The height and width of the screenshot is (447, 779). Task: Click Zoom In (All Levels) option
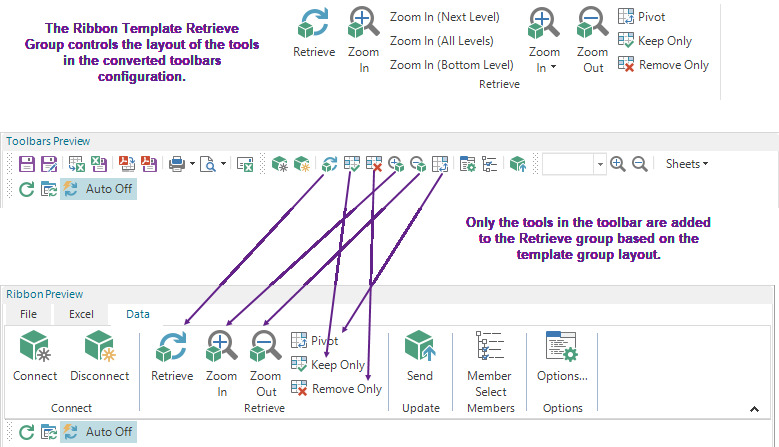(442, 41)
